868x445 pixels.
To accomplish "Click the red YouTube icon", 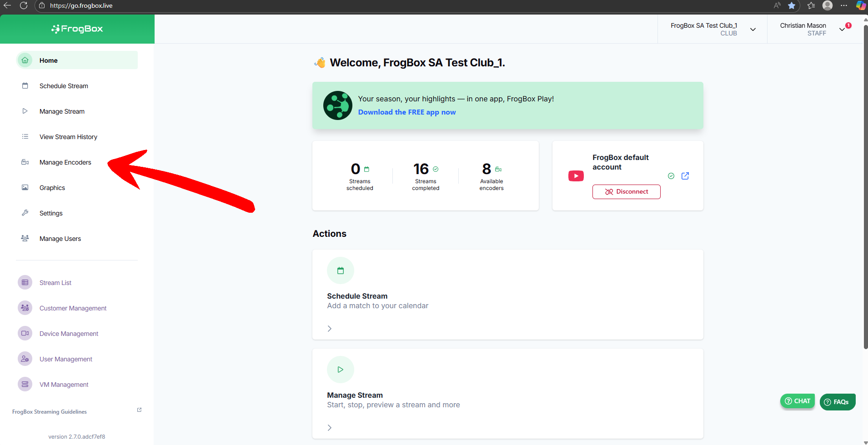I will 576,176.
